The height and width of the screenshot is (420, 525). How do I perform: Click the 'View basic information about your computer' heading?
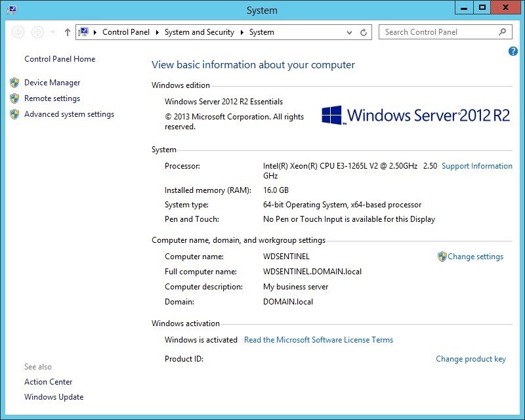click(253, 65)
